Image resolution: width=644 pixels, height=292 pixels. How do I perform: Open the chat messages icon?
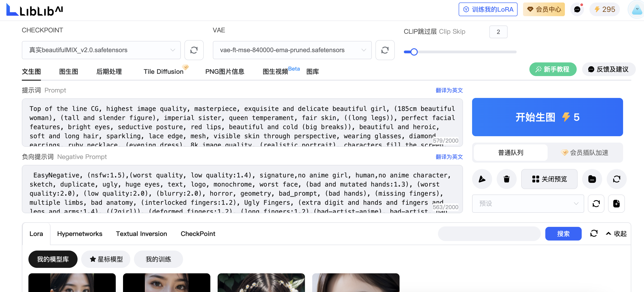[x=577, y=10]
